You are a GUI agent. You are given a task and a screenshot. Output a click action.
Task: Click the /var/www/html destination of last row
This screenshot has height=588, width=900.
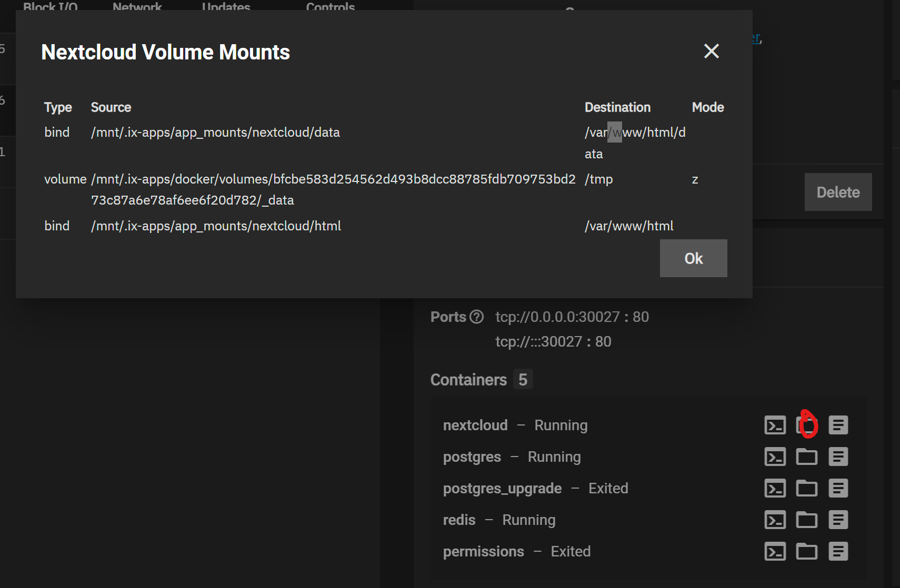(629, 226)
